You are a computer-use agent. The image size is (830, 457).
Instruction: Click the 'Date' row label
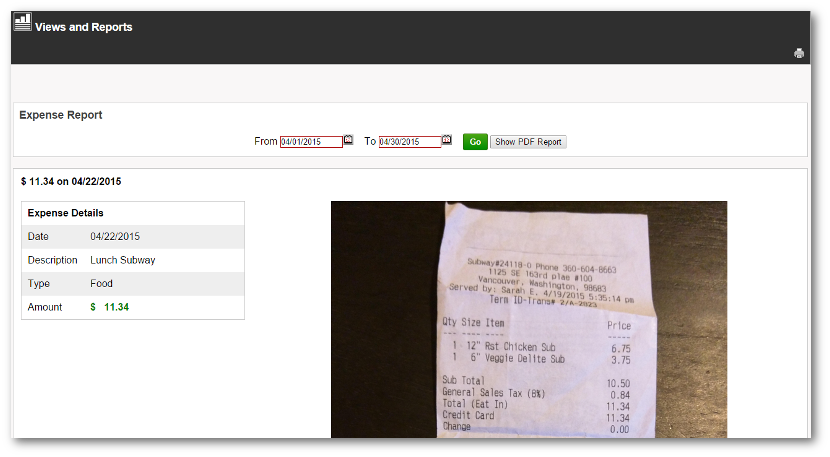[x=38, y=237]
